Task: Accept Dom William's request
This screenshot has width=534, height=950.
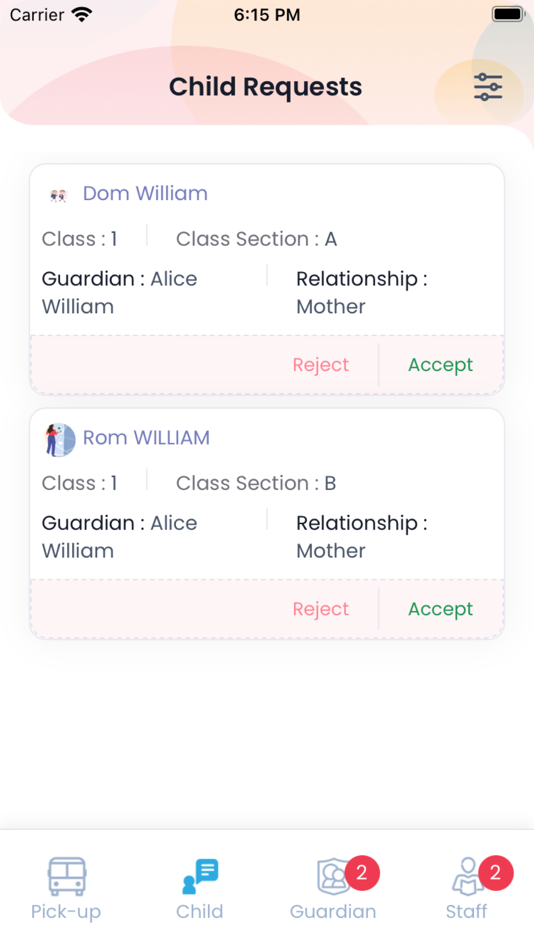Action: coord(441,365)
